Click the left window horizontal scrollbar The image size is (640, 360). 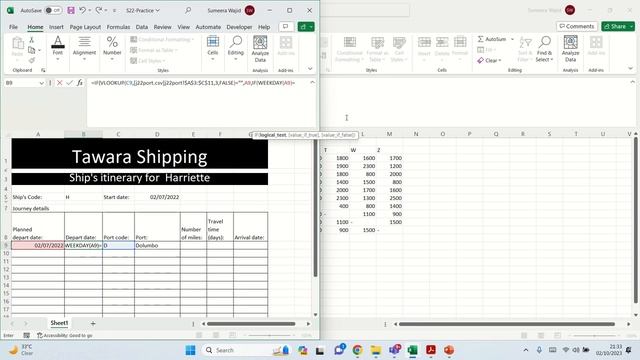click(x=251, y=324)
